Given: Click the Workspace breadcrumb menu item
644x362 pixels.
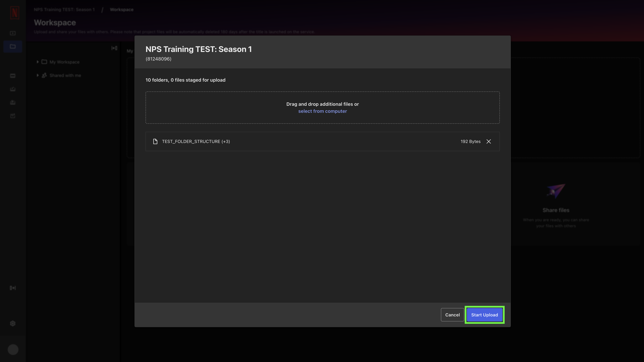Looking at the screenshot, I should coord(121,9).
